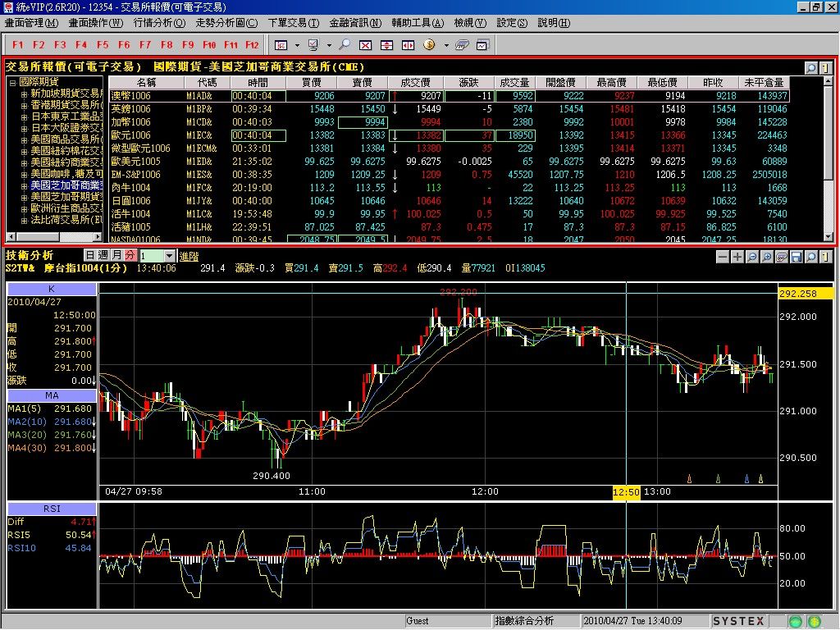This screenshot has height=630, width=840.
Task: Click the quote window icon in toolbar
Action: pos(281,45)
